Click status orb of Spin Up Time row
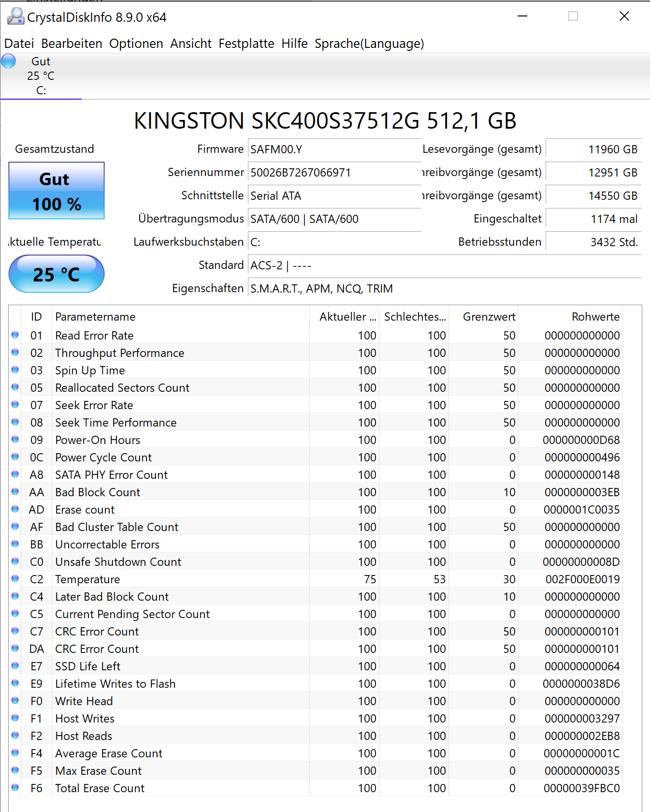The width and height of the screenshot is (650, 812). 15,369
